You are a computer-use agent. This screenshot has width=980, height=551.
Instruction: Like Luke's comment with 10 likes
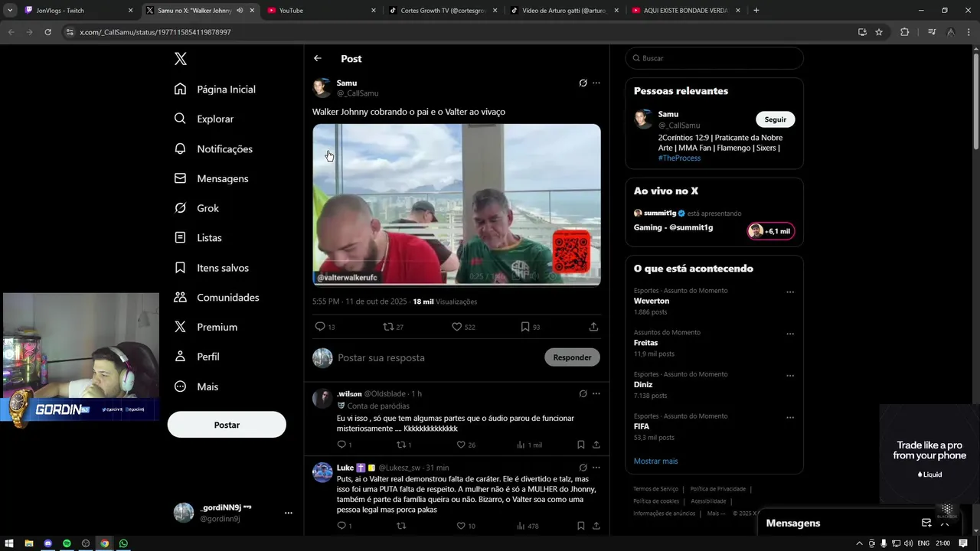click(461, 526)
